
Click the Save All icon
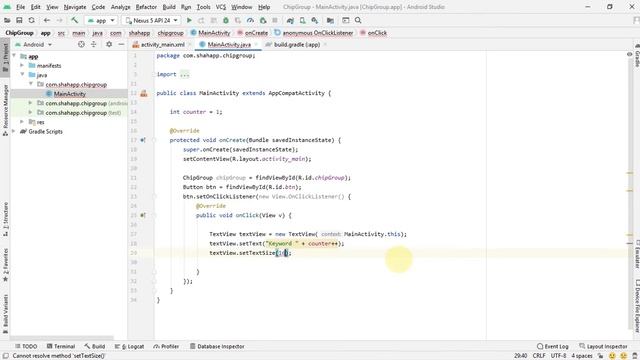click(19, 20)
